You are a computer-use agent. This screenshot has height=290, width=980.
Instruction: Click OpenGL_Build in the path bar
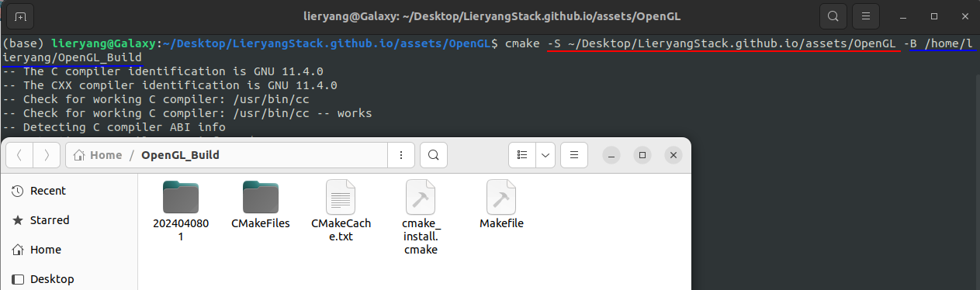(x=180, y=155)
